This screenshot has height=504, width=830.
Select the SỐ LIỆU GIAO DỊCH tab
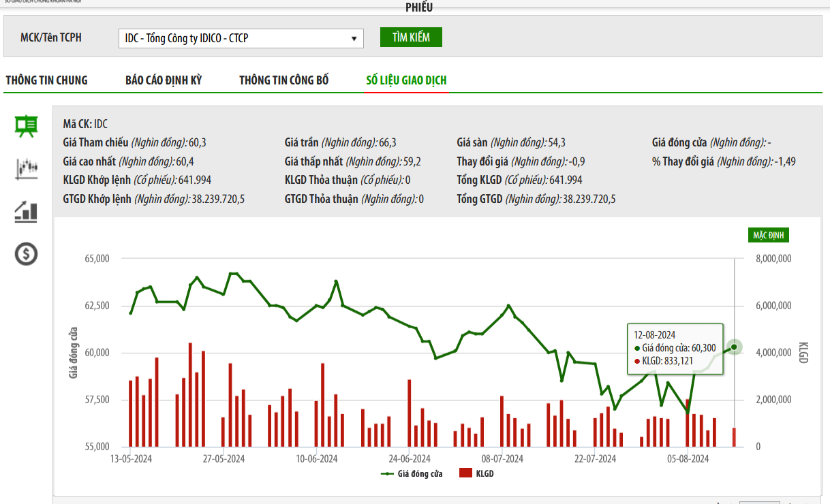click(406, 80)
